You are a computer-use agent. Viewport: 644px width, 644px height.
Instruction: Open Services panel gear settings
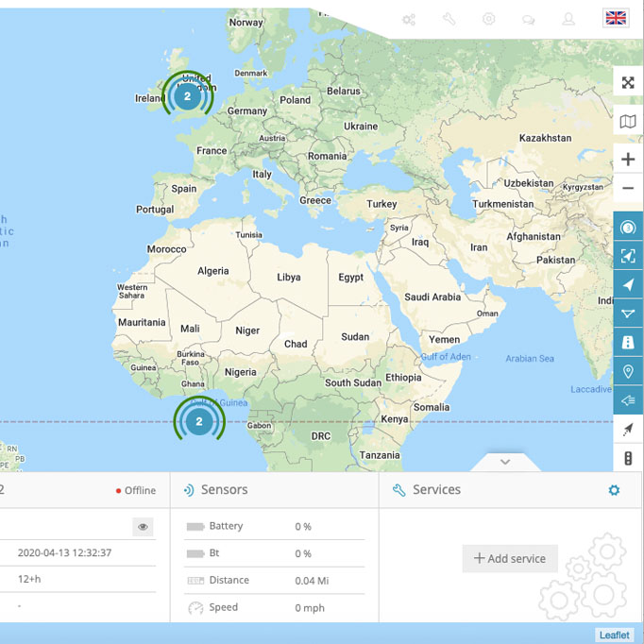coord(614,490)
